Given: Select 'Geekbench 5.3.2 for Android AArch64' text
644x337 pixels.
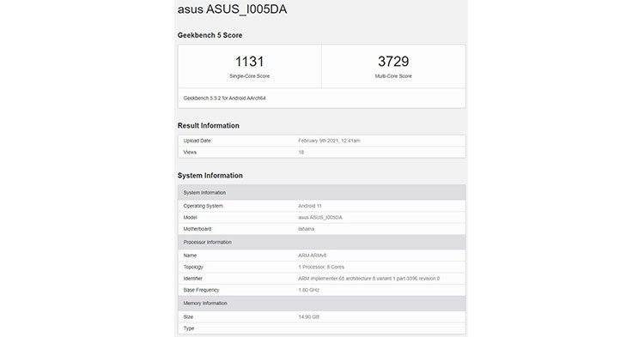Looking at the screenshot, I should [x=224, y=99].
